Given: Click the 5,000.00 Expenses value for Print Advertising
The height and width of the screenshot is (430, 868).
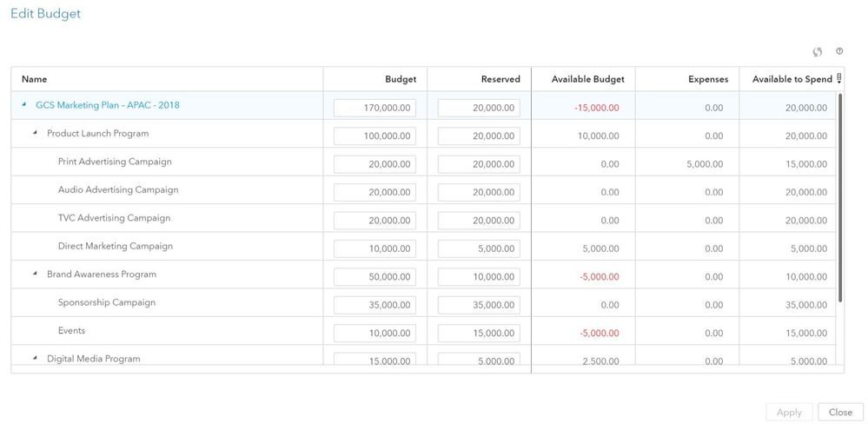Looking at the screenshot, I should click(705, 164).
